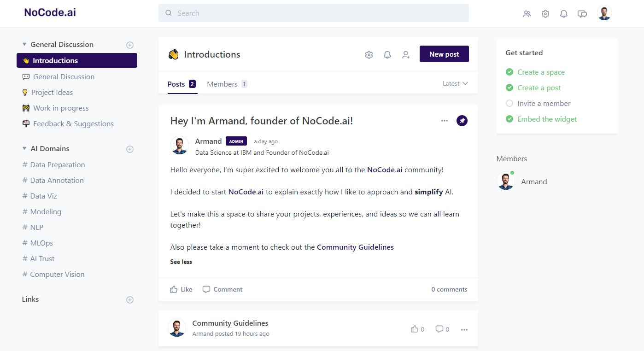Add a space to AI Domains group

click(130, 149)
